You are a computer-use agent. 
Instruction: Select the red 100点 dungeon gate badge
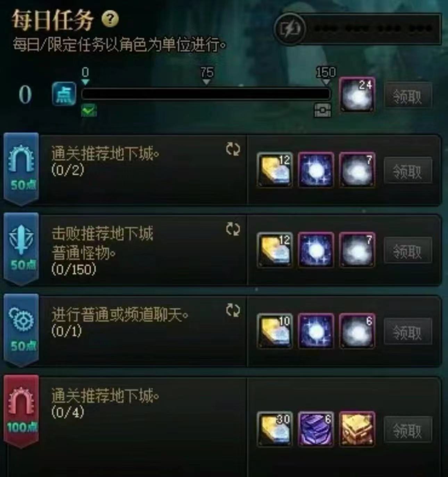pyautogui.click(x=22, y=411)
